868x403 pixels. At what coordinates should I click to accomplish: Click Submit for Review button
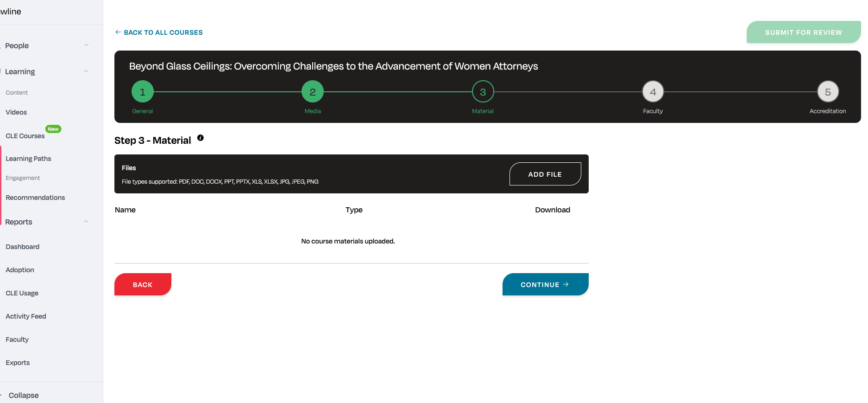804,32
